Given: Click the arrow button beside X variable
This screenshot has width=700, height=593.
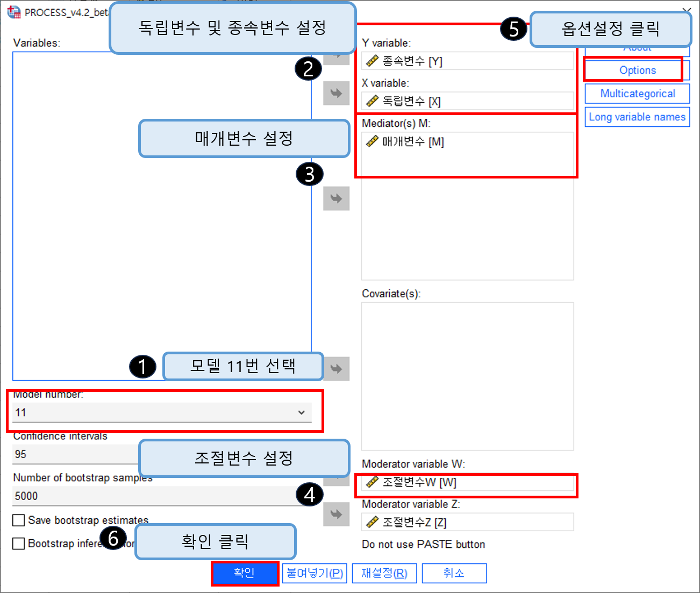Looking at the screenshot, I should tap(336, 94).
